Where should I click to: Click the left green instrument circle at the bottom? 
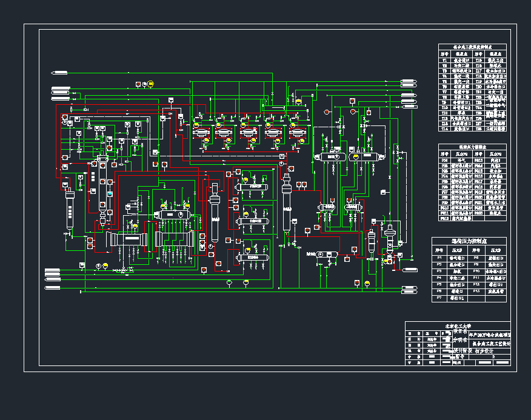point(229,282)
